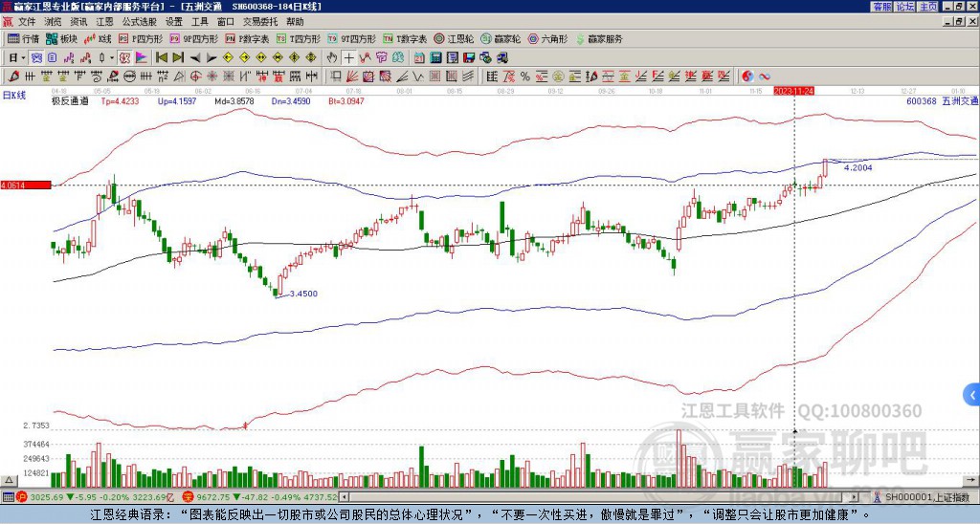Click the yin-yang icon

click(747, 76)
